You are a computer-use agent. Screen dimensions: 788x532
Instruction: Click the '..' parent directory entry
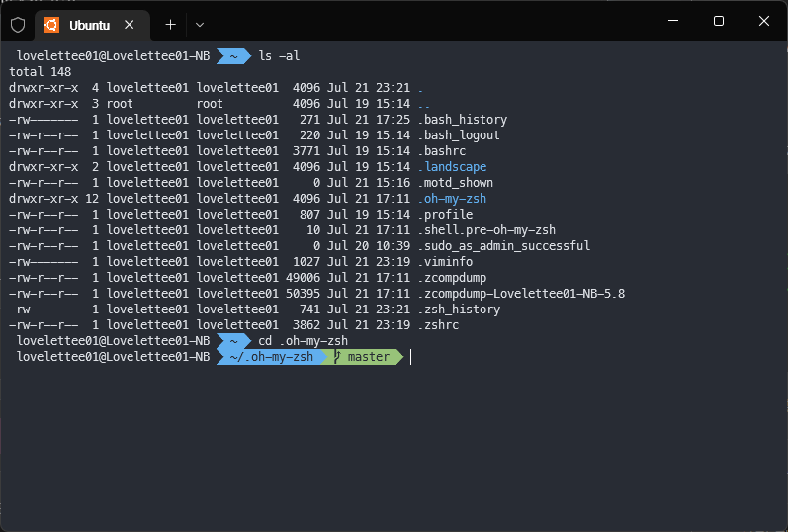(424, 104)
